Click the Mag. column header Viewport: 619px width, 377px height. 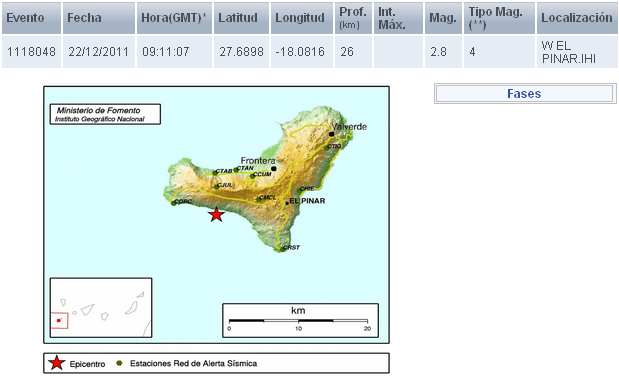click(443, 18)
